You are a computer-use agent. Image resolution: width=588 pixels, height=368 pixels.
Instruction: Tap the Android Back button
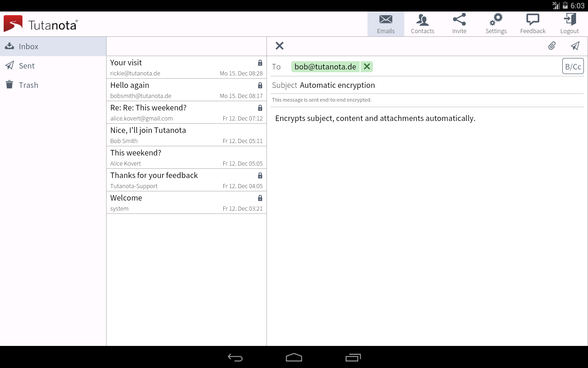tap(235, 357)
